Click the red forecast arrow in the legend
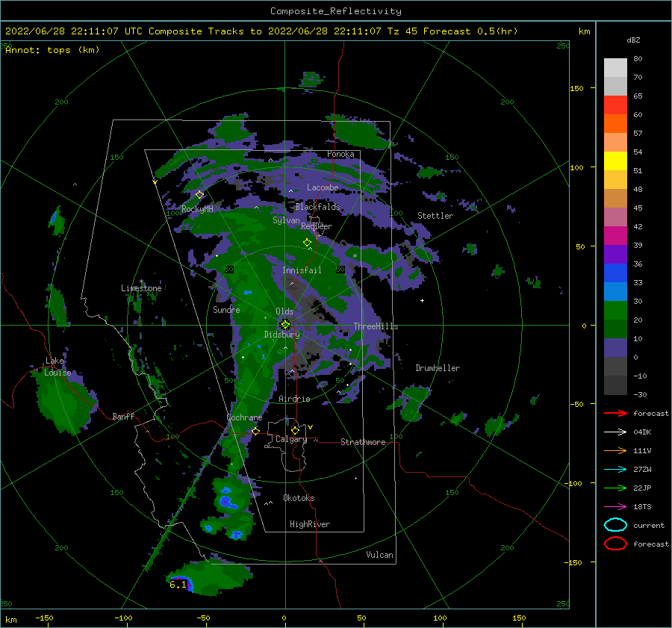The width and height of the screenshot is (672, 628). tap(615, 413)
